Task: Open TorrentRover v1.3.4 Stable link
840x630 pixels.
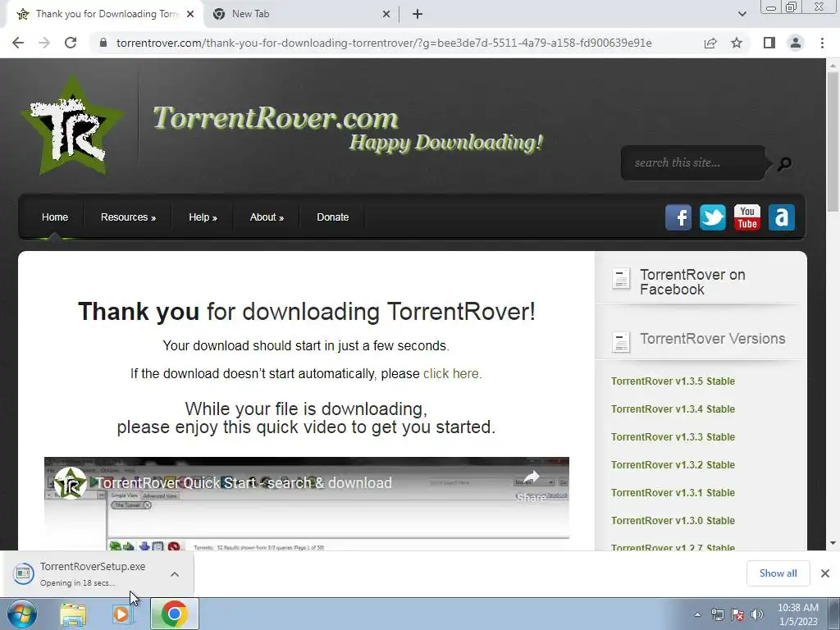Action: (673, 409)
